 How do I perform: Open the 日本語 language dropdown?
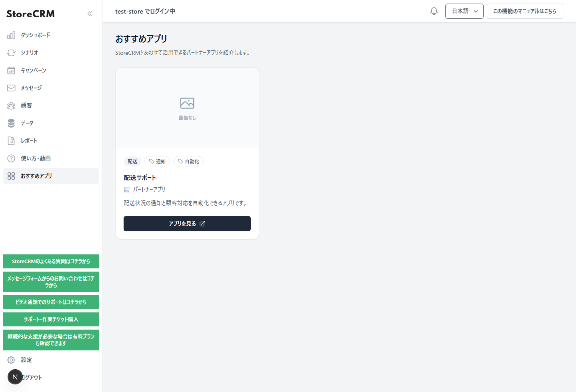(464, 11)
